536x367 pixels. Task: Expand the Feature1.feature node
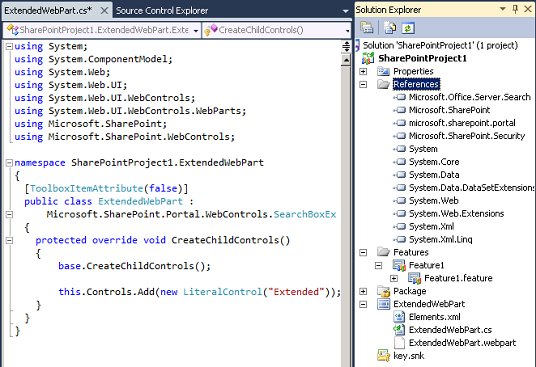pyautogui.click(x=394, y=278)
